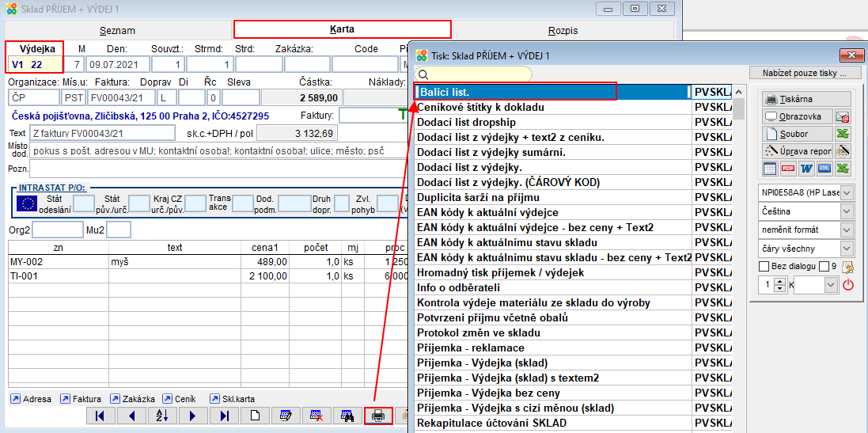
Task: Tick the checkbox labeled 9
Action: 823,267
